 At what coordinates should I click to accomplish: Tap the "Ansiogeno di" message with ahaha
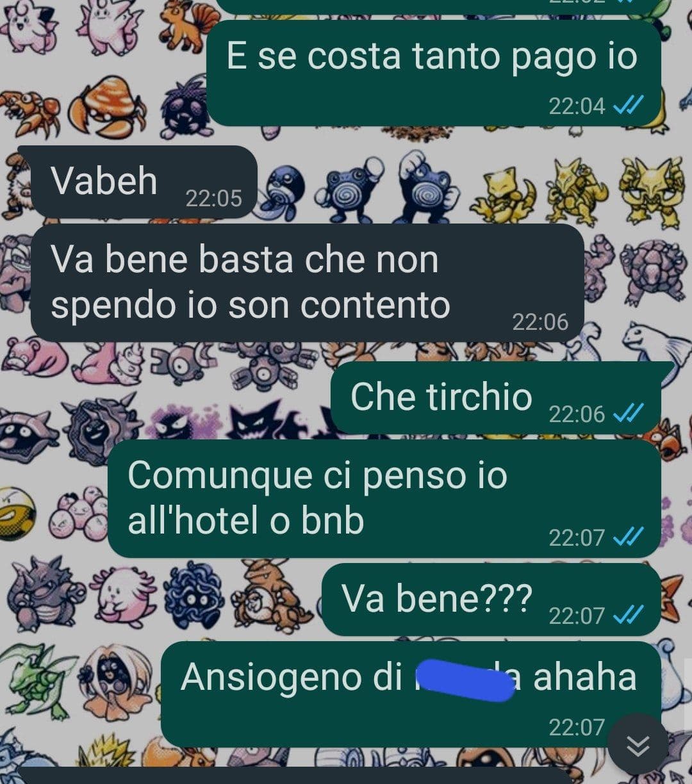pos(411,694)
